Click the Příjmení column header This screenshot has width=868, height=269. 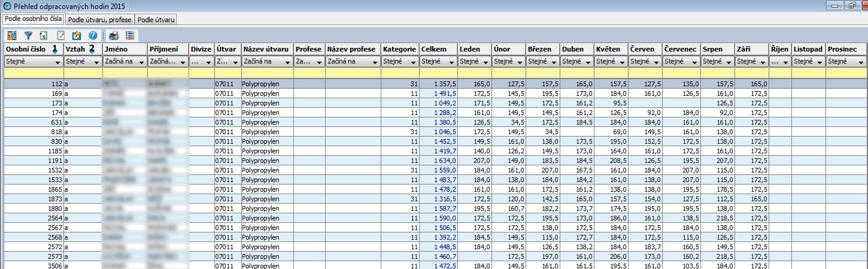(x=166, y=49)
